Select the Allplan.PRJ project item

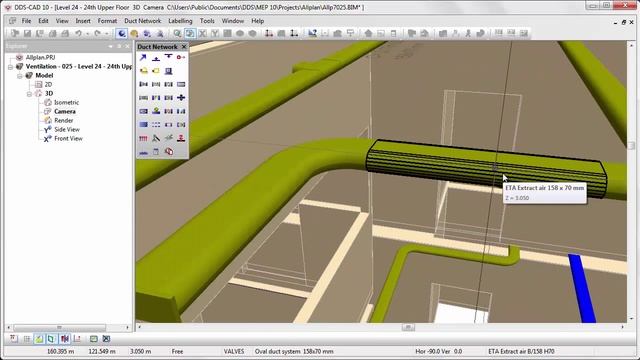[40, 58]
